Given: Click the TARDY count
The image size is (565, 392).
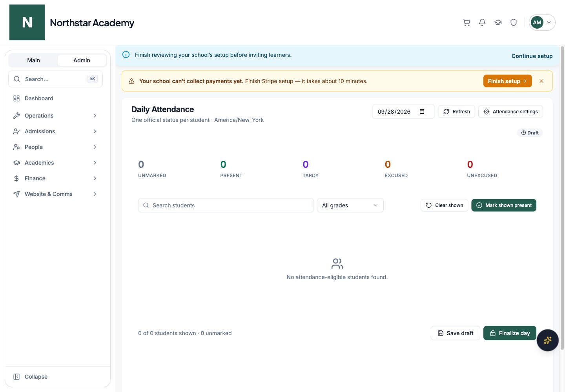Looking at the screenshot, I should pyautogui.click(x=306, y=164).
